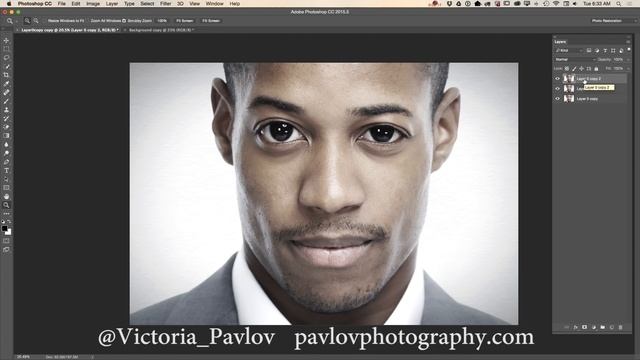
Task: Toggle visibility of the middle layer
Action: click(x=558, y=89)
